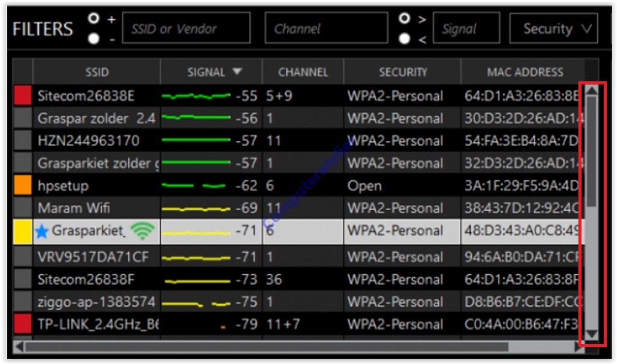Click the SIGNAL sort arrow indicator
This screenshot has width=617, height=364.
(x=237, y=71)
